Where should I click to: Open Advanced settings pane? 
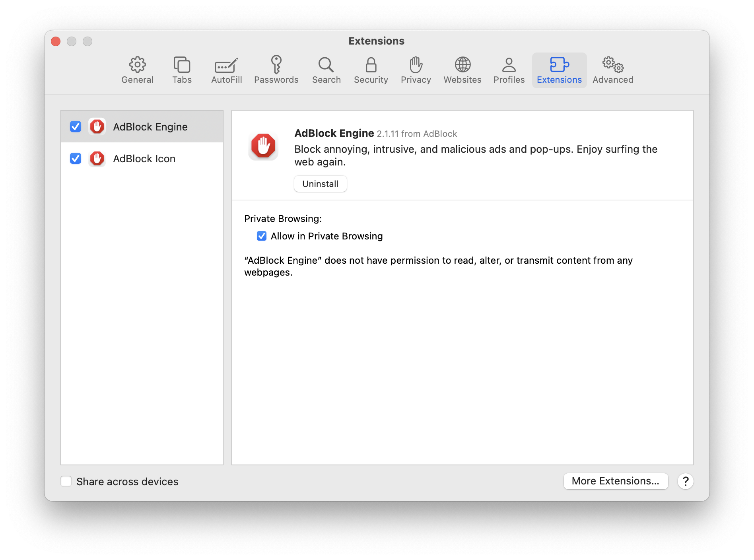pyautogui.click(x=612, y=70)
